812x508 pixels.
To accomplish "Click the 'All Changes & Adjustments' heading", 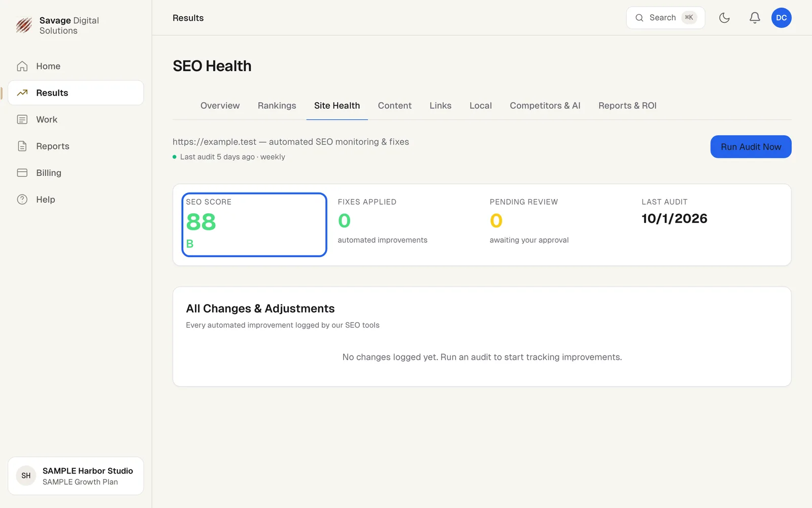I will click(260, 308).
